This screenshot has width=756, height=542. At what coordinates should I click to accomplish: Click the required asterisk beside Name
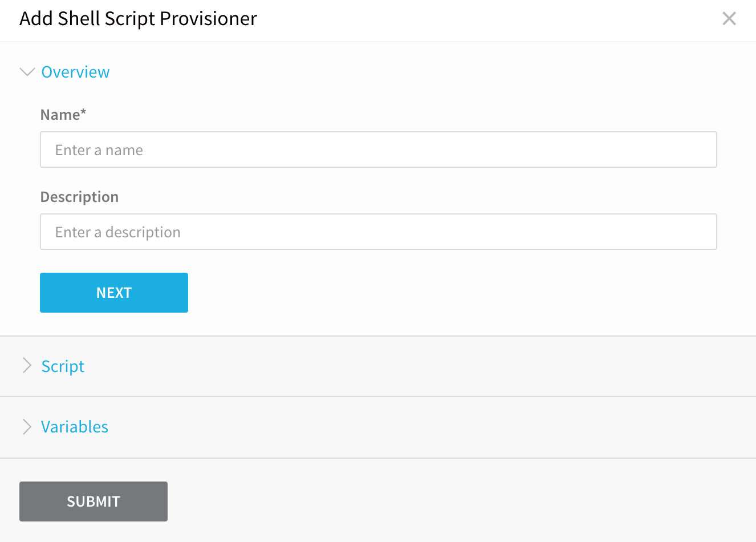tap(83, 112)
